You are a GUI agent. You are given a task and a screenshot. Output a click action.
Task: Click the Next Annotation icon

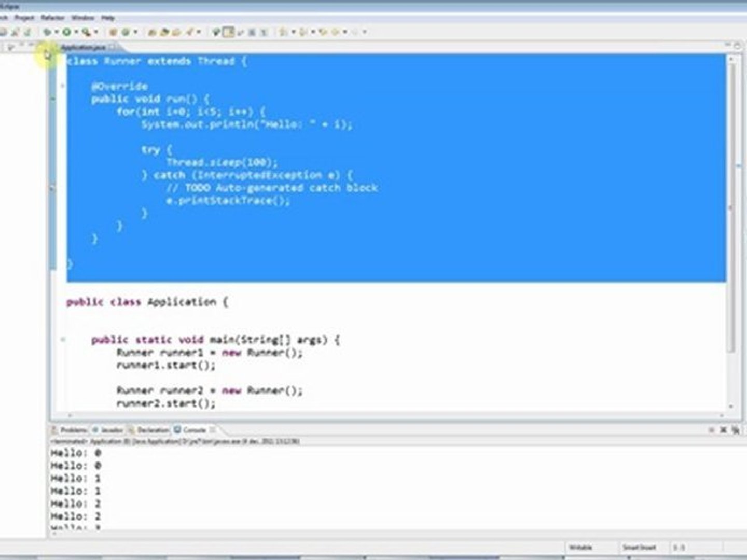[284, 32]
